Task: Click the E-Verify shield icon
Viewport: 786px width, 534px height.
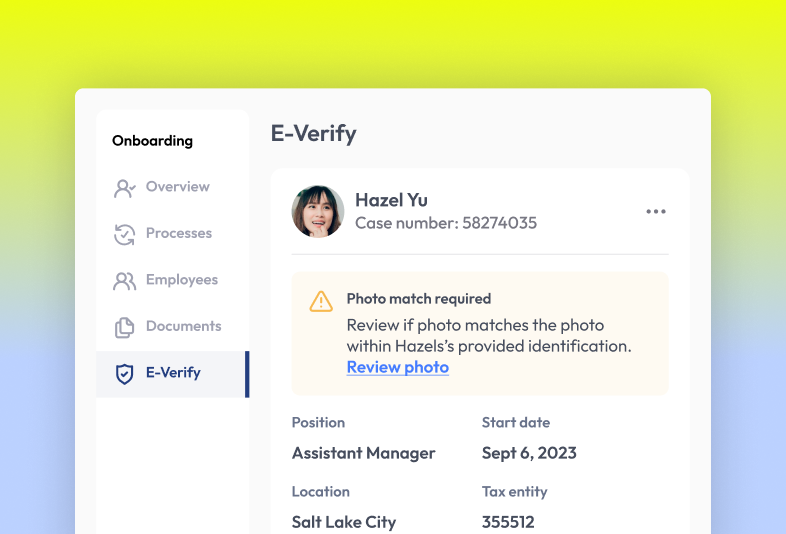Action: (x=125, y=374)
